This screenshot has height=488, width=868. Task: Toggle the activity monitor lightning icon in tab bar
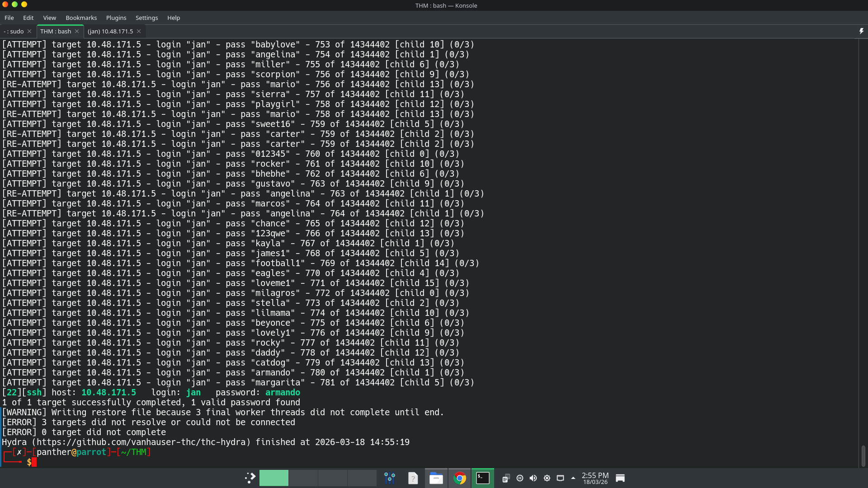point(861,31)
